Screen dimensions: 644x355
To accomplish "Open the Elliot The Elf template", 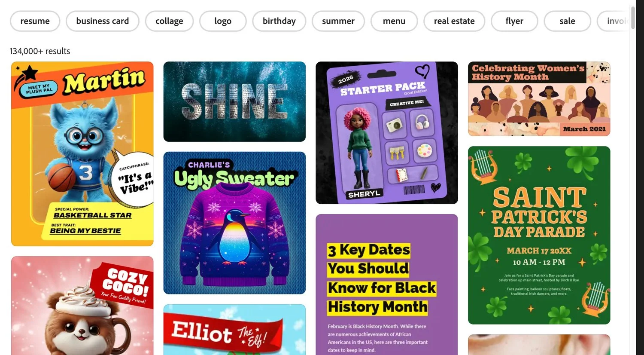I will coord(234,330).
